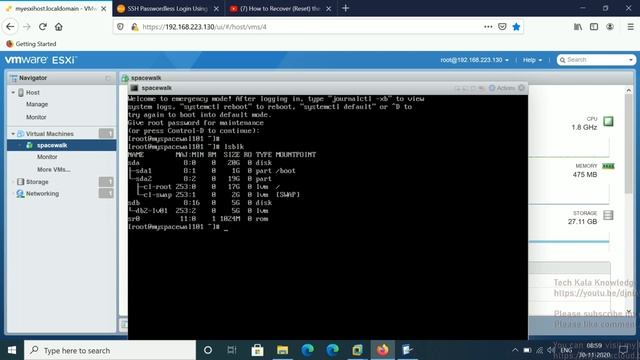Open More VMs... in Navigator
640x360 pixels.
click(x=53, y=169)
